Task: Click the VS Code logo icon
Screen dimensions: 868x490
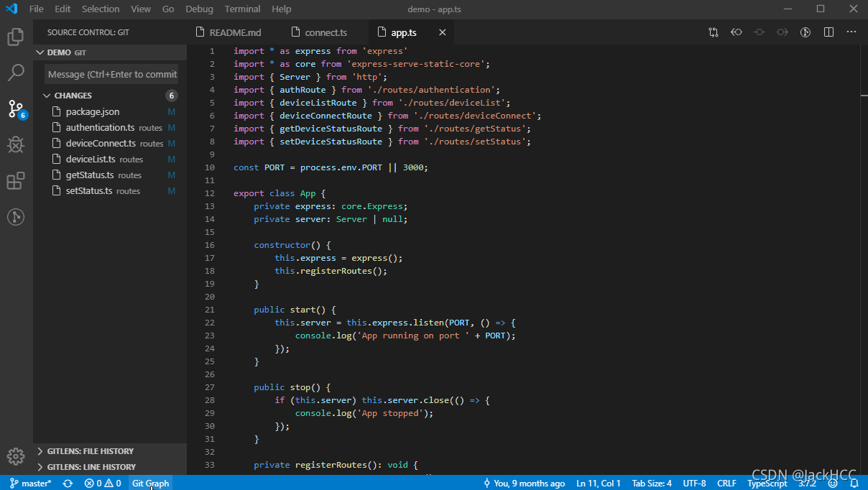Action: pyautogui.click(x=11, y=9)
